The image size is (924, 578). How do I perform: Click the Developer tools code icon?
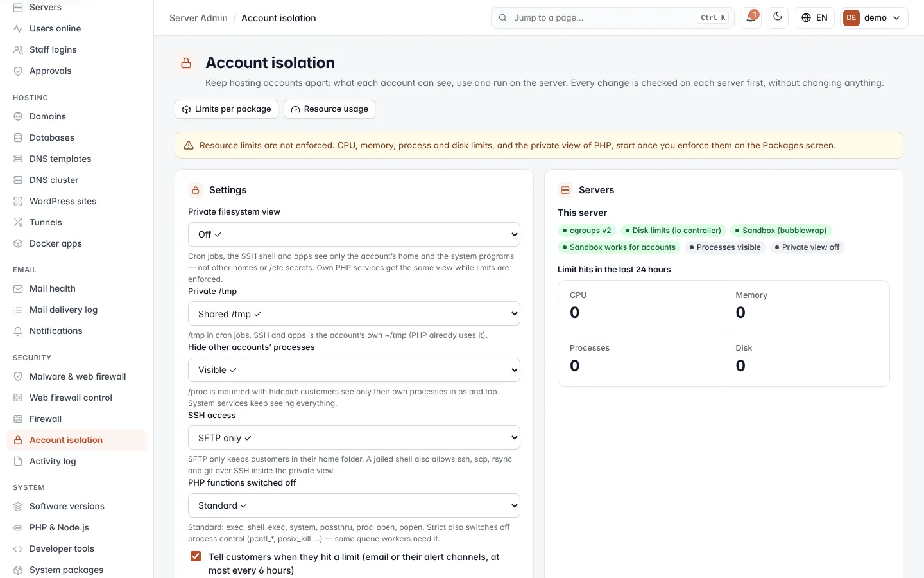(18, 548)
